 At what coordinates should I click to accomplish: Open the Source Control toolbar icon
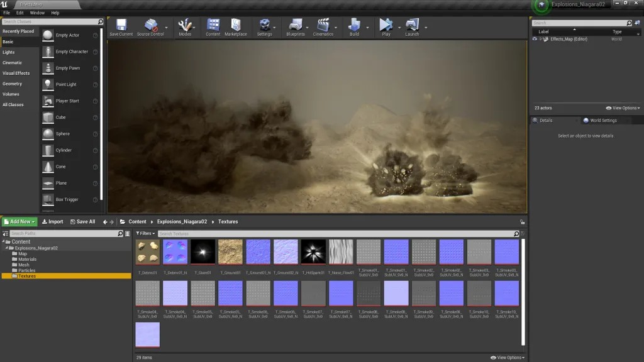tap(150, 25)
